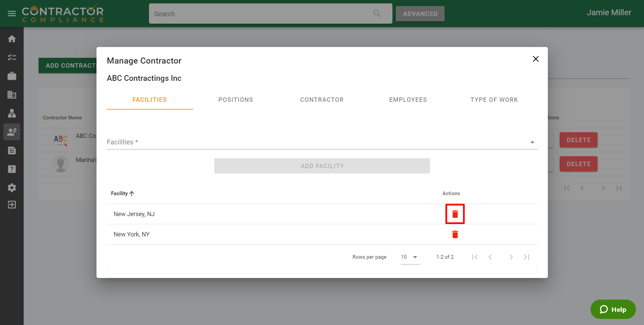Open the Help chat button
Image resolution: width=644 pixels, height=325 pixels.
(x=613, y=309)
